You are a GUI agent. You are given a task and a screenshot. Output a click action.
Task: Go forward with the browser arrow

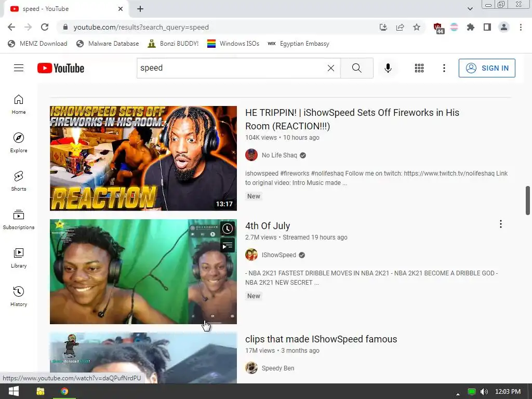click(x=28, y=27)
